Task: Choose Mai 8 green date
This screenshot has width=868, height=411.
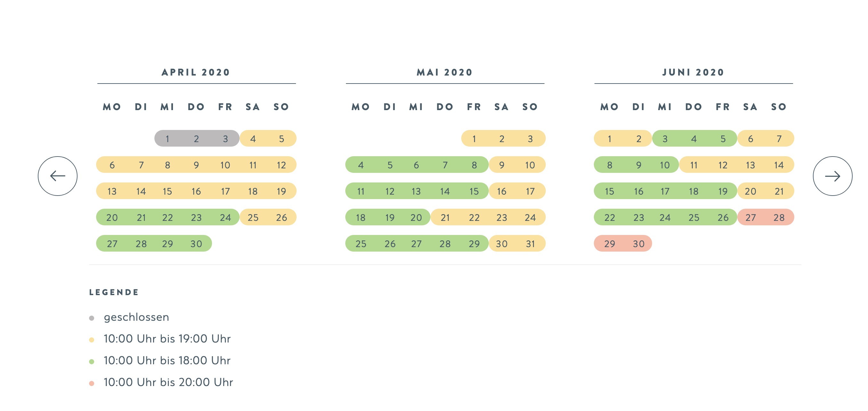Action: point(474,165)
